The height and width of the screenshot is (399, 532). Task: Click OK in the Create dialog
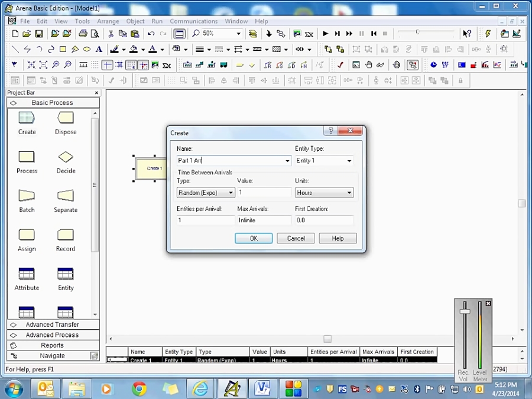[x=253, y=238]
